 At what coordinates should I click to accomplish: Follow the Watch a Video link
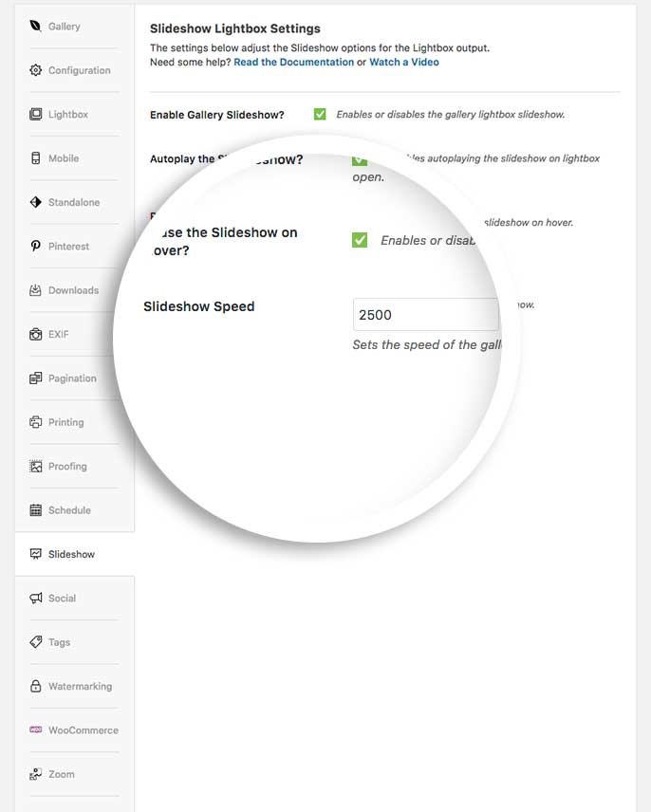click(404, 63)
